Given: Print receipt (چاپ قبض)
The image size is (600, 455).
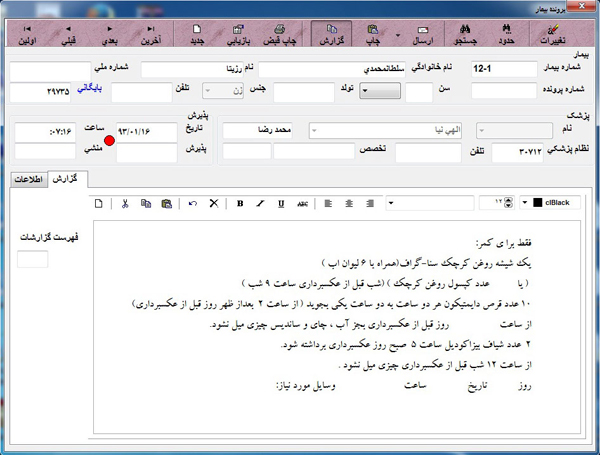Looking at the screenshot, I should pyautogui.click(x=280, y=34).
